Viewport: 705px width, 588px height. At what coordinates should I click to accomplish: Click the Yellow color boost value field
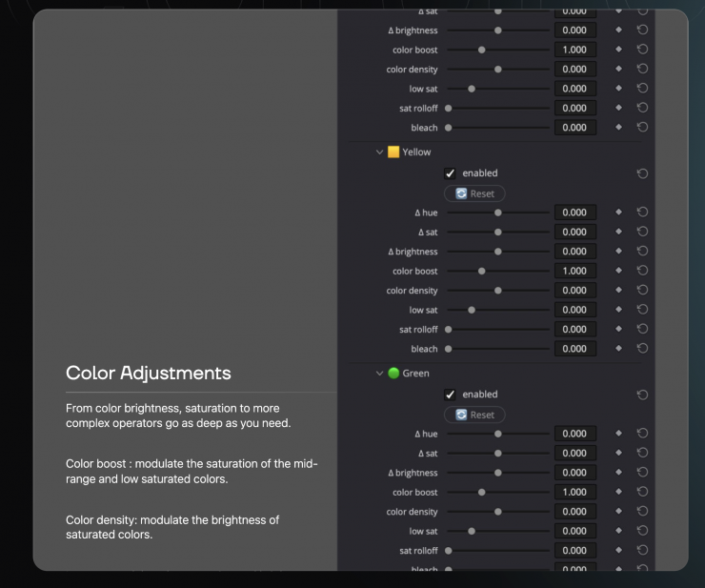tap(574, 271)
